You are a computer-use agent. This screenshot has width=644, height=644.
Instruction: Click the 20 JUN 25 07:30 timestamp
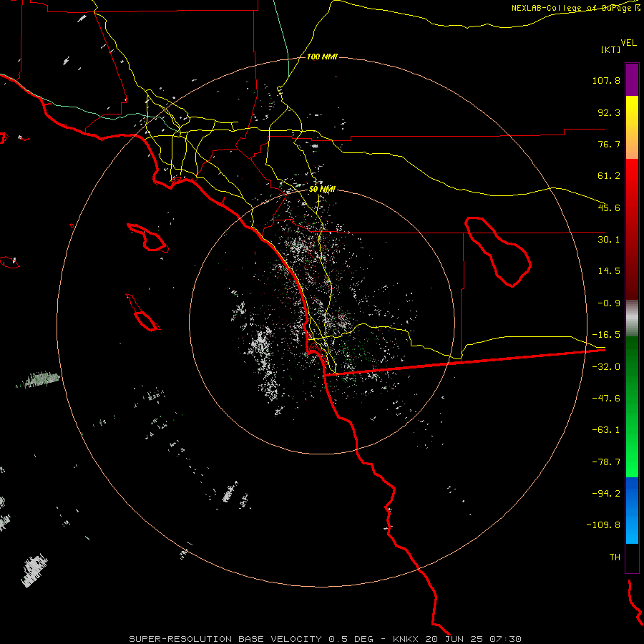pyautogui.click(x=474, y=639)
